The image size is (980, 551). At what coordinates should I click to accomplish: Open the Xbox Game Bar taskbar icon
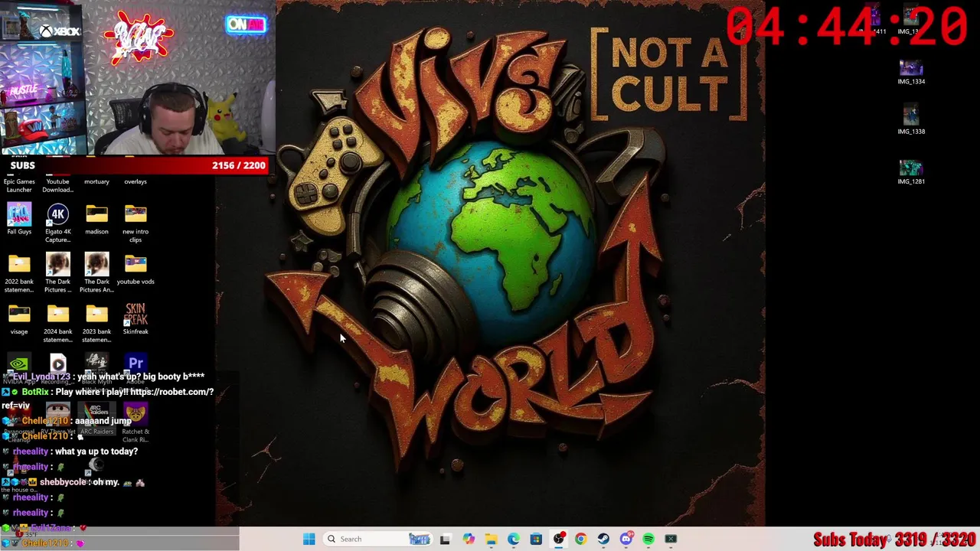[x=671, y=539]
